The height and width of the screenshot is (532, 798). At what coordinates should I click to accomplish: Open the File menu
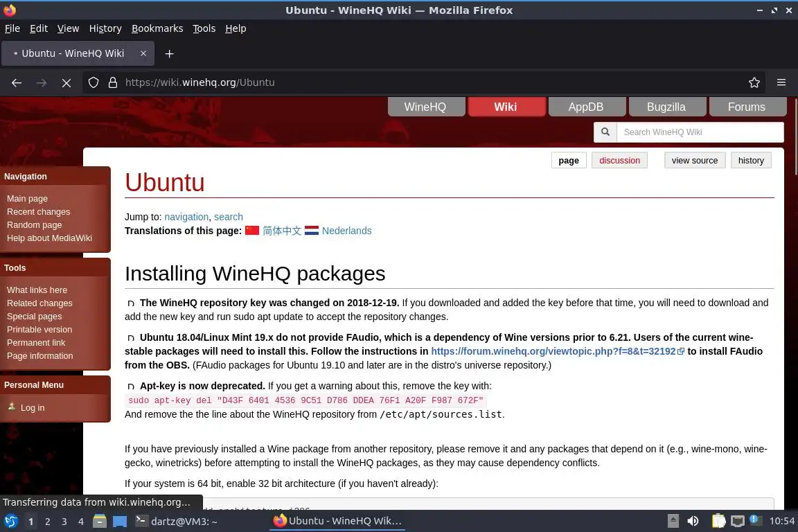click(12, 28)
